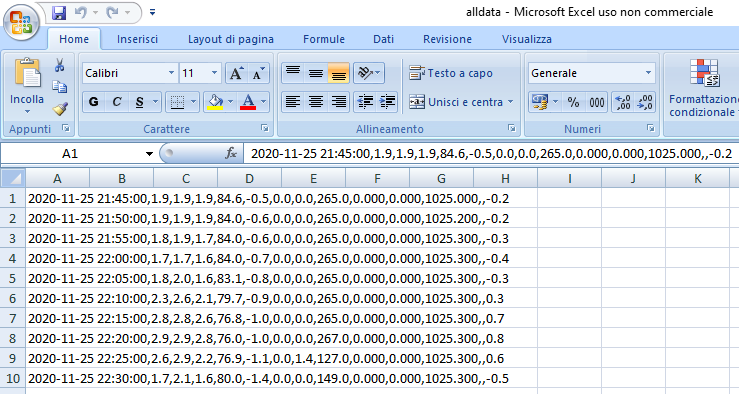Apply the yellow fill color

tap(215, 102)
